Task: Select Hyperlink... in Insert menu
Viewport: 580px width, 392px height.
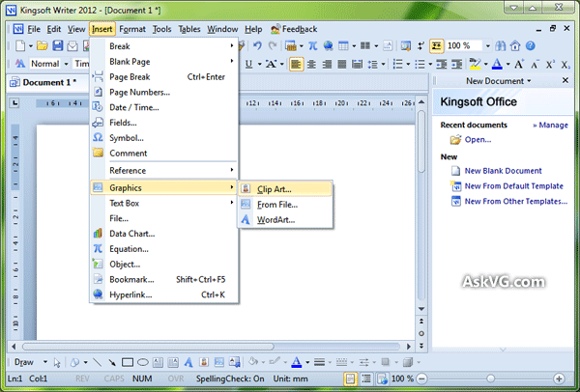Action: tap(164, 294)
